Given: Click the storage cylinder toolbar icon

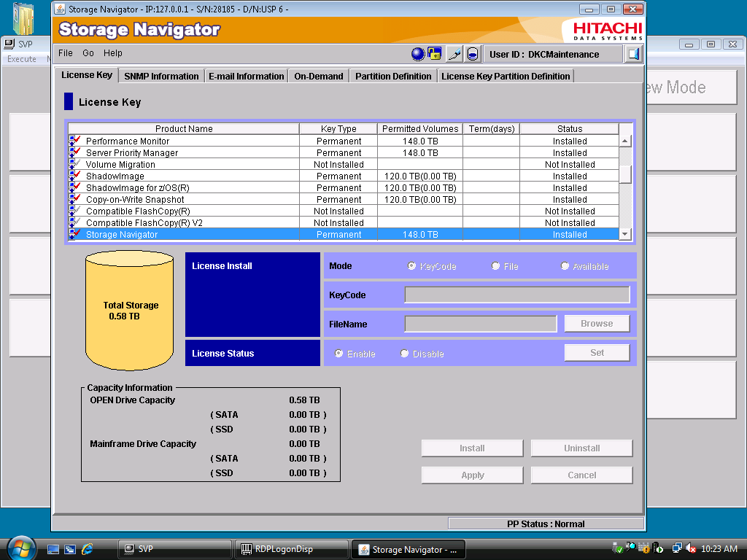Looking at the screenshot, I should click(x=473, y=54).
